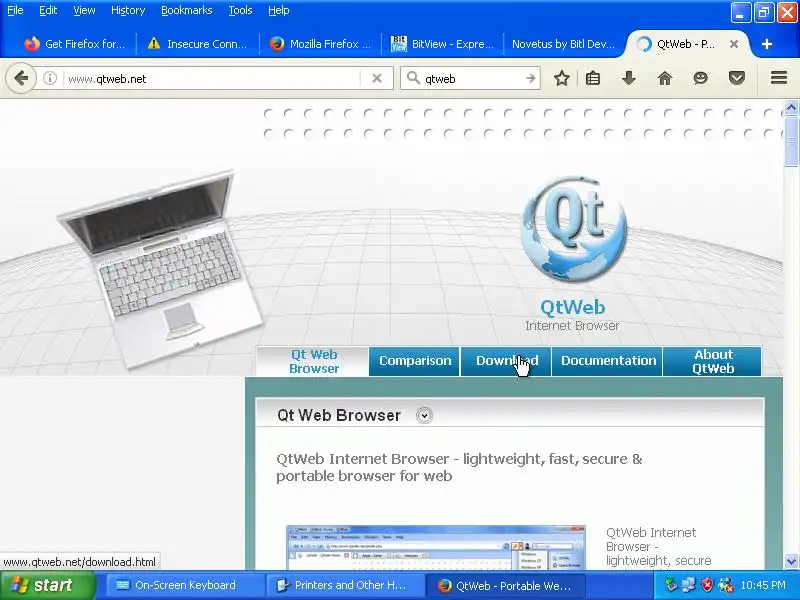Switch to Get Firefox for tab
Viewport: 800px width, 600px height.
(x=74, y=44)
